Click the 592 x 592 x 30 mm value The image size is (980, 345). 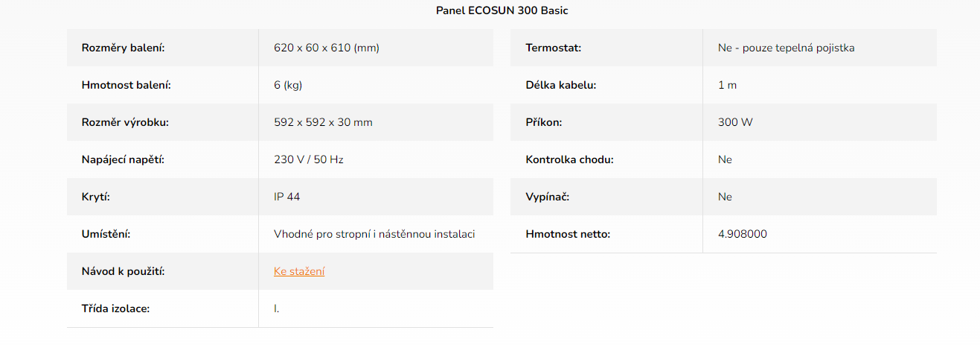pos(323,122)
